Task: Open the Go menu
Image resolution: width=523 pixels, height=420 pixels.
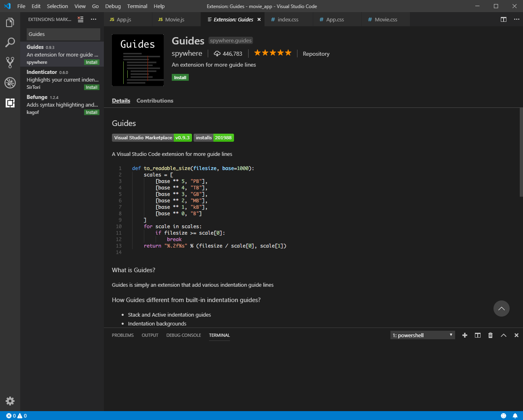Action: [95, 6]
